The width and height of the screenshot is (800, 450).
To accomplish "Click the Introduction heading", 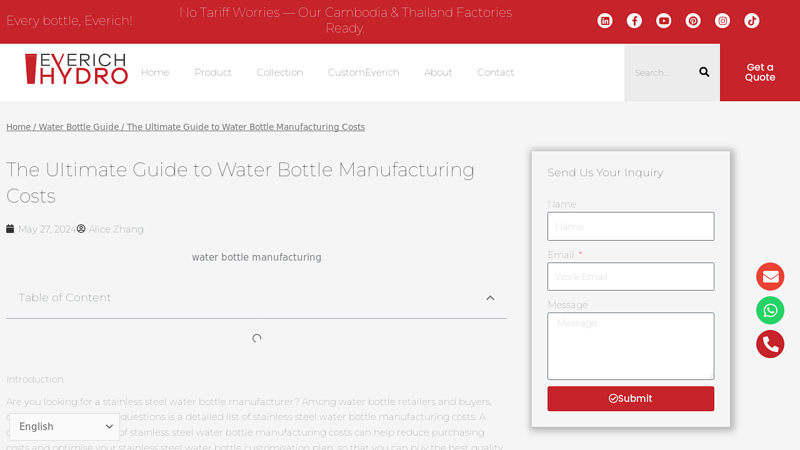I will (35, 379).
